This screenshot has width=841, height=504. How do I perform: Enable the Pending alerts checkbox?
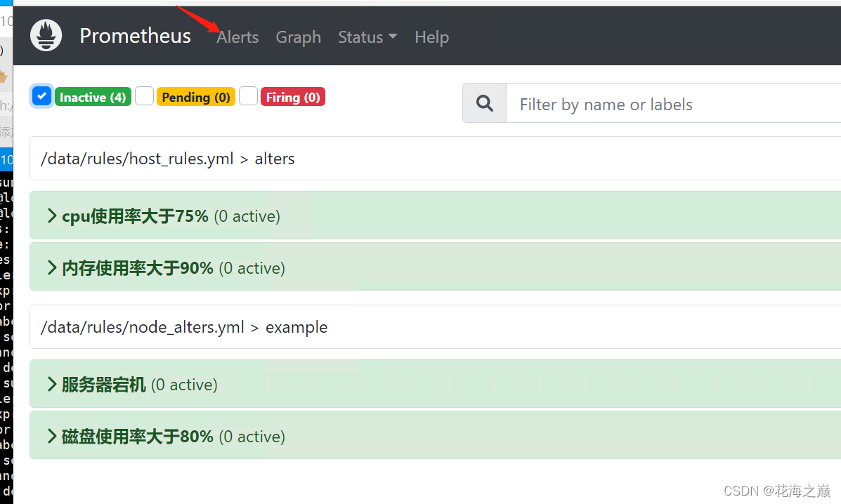click(x=144, y=96)
